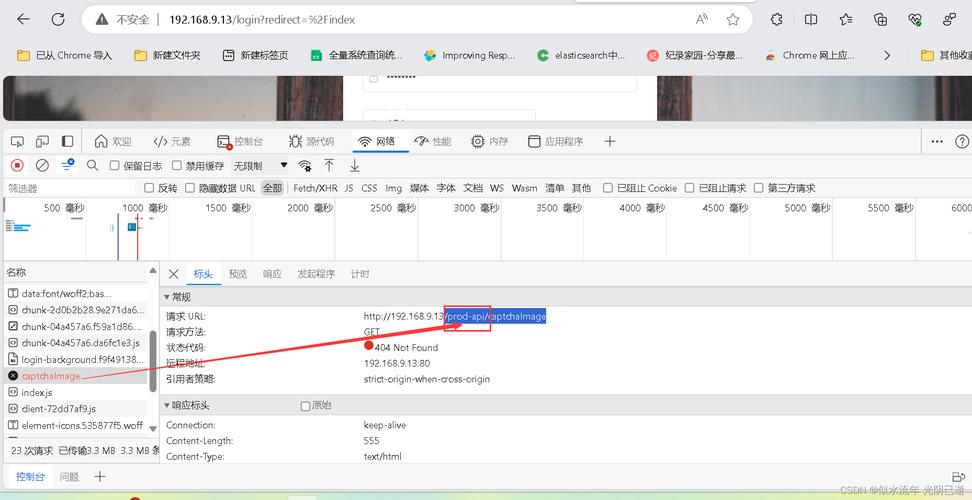The height and width of the screenshot is (500, 972).
Task: Switch to the 元素 panel tab
Action: (171, 142)
